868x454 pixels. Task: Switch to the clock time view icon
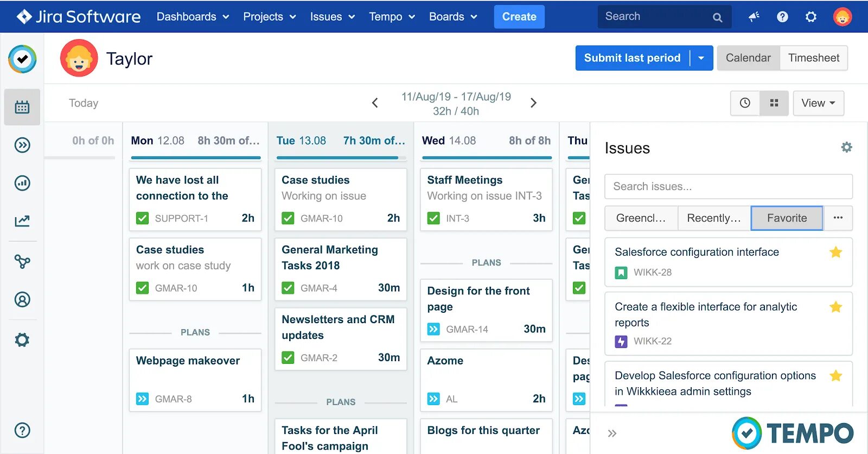[745, 103]
